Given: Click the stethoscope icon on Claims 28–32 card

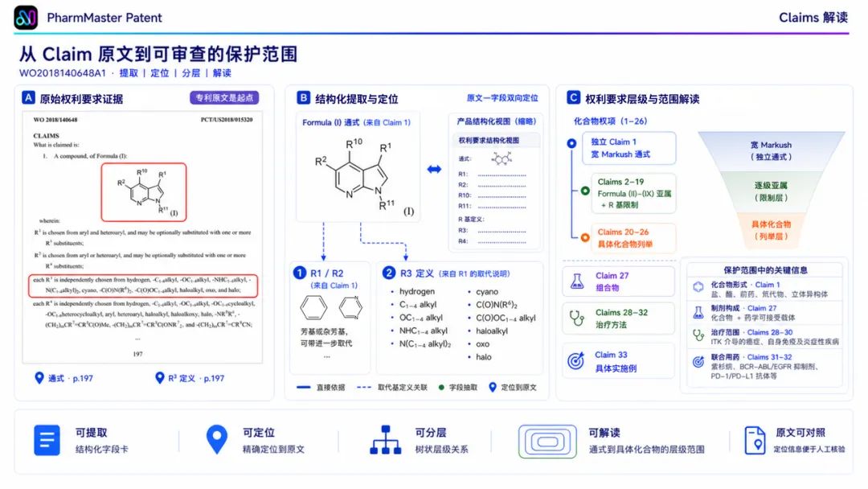Looking at the screenshot, I should point(577,318).
